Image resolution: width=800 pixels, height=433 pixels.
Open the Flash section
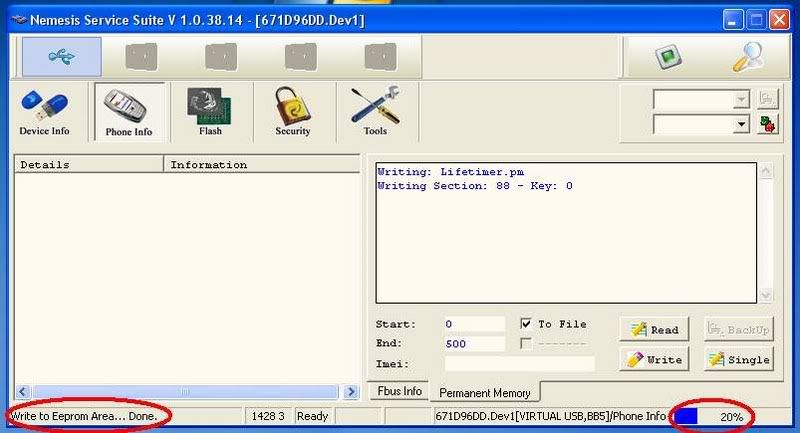click(x=210, y=113)
